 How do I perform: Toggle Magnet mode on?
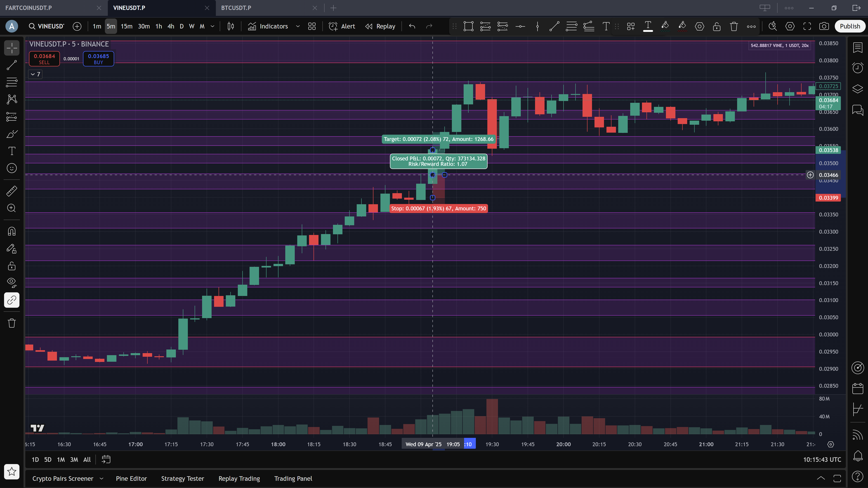click(x=12, y=231)
